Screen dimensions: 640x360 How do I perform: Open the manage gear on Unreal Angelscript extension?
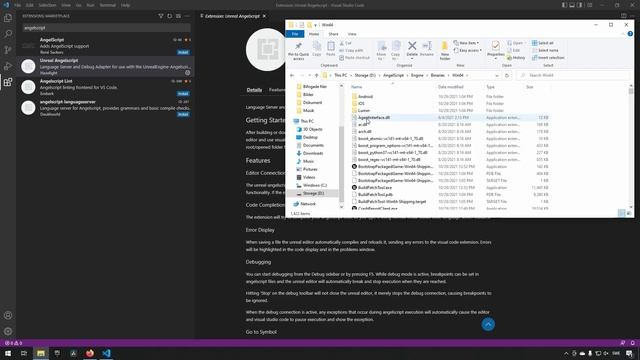click(187, 73)
